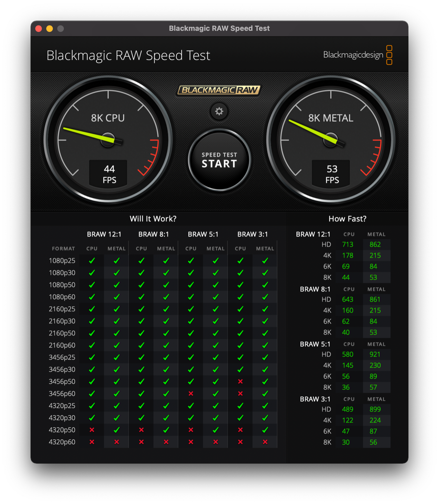Click the Blackmagicdesign logo
439x504 pixels.
click(358, 55)
